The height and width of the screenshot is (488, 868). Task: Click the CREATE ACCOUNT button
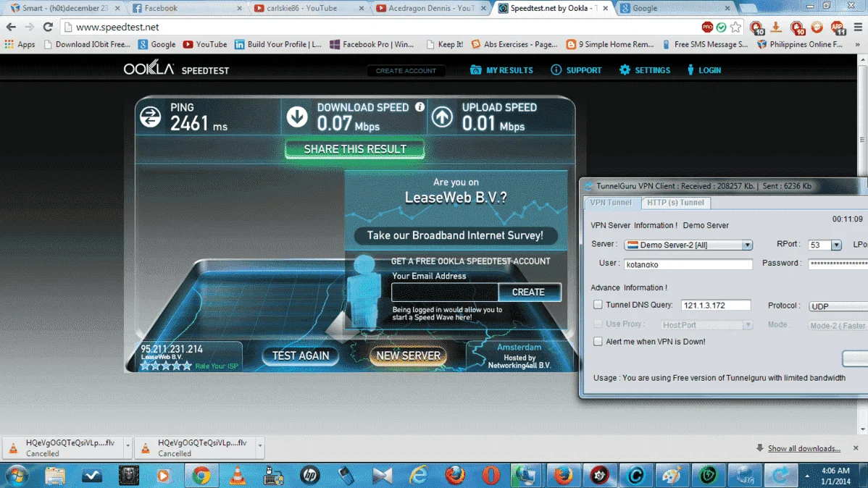[x=406, y=71]
